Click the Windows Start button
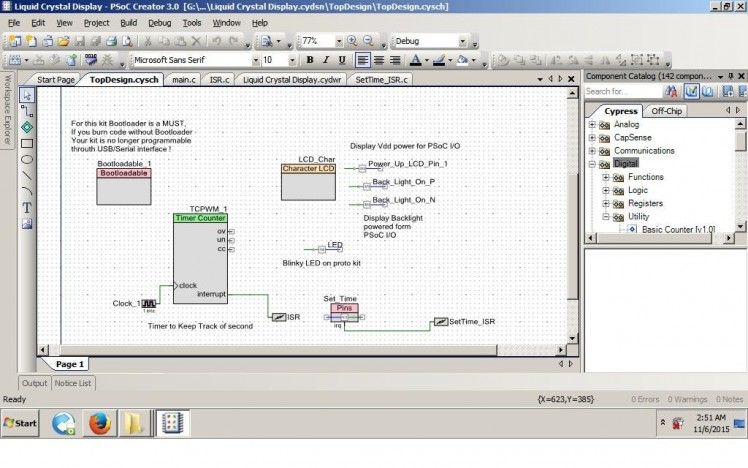The width and height of the screenshot is (748, 468). tap(20, 423)
